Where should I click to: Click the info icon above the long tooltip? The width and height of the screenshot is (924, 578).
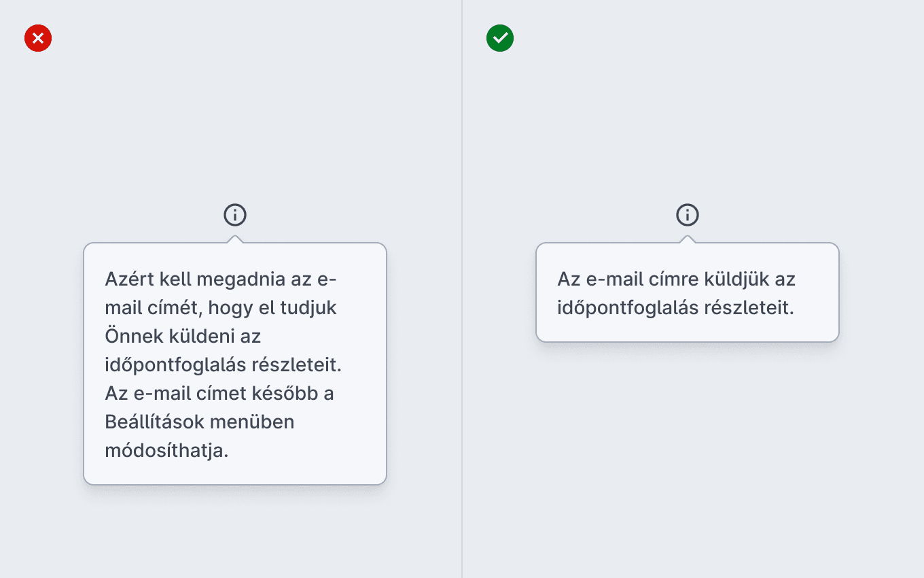(x=235, y=215)
